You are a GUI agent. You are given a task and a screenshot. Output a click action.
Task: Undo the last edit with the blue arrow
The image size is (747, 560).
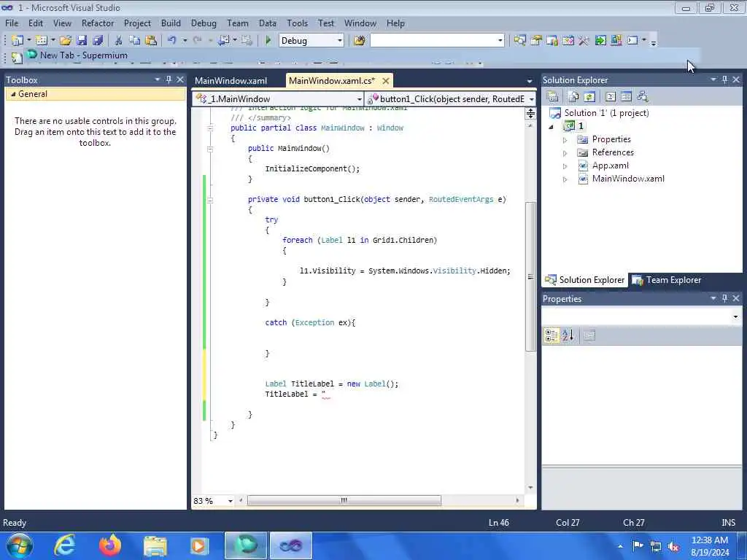click(172, 41)
